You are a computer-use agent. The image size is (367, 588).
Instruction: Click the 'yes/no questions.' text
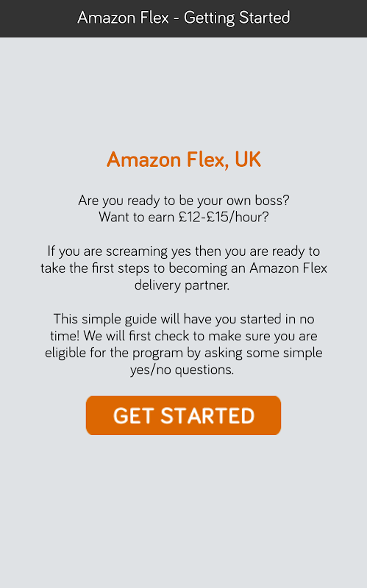[182, 370]
